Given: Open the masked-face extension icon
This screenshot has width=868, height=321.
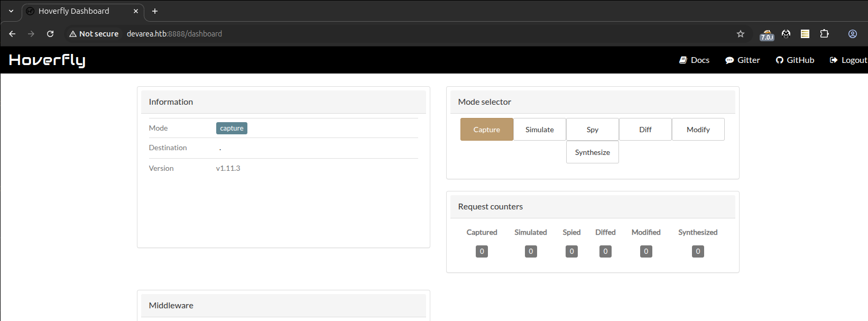Looking at the screenshot, I should [786, 34].
